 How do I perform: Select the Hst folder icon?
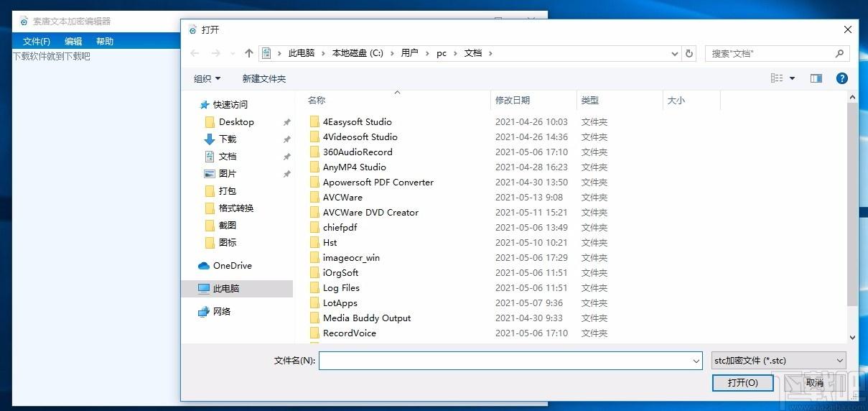point(314,243)
